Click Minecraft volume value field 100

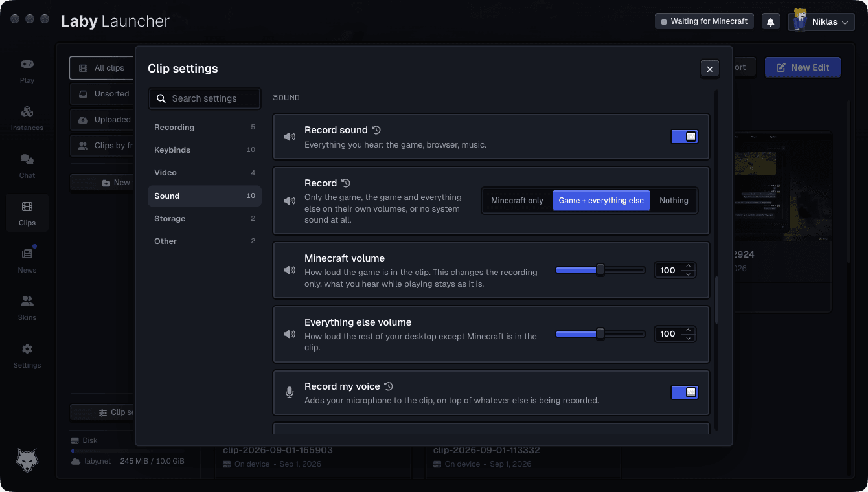point(668,271)
